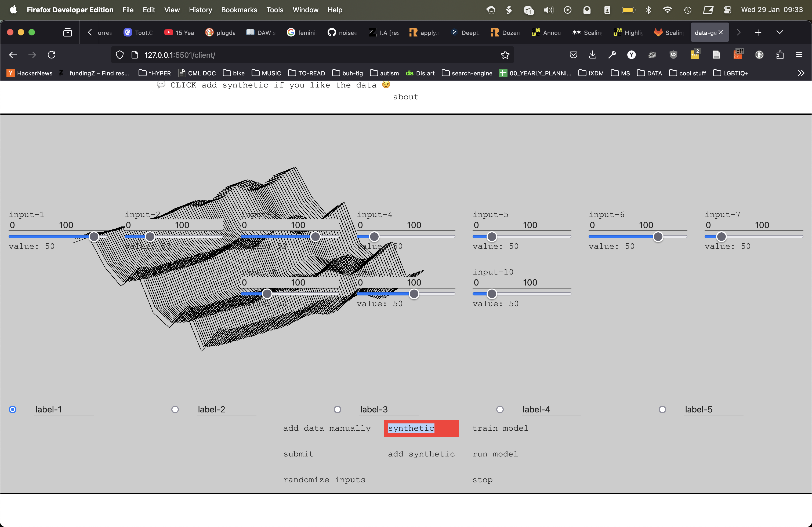812x527 pixels.
Task: Expand the list all tabs chevron
Action: click(x=780, y=32)
